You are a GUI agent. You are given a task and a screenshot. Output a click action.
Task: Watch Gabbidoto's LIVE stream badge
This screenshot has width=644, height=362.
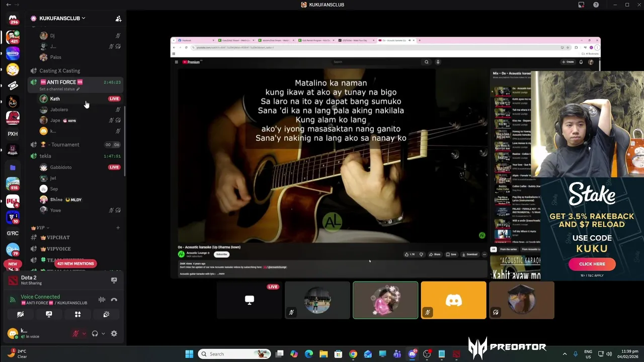[114, 167]
